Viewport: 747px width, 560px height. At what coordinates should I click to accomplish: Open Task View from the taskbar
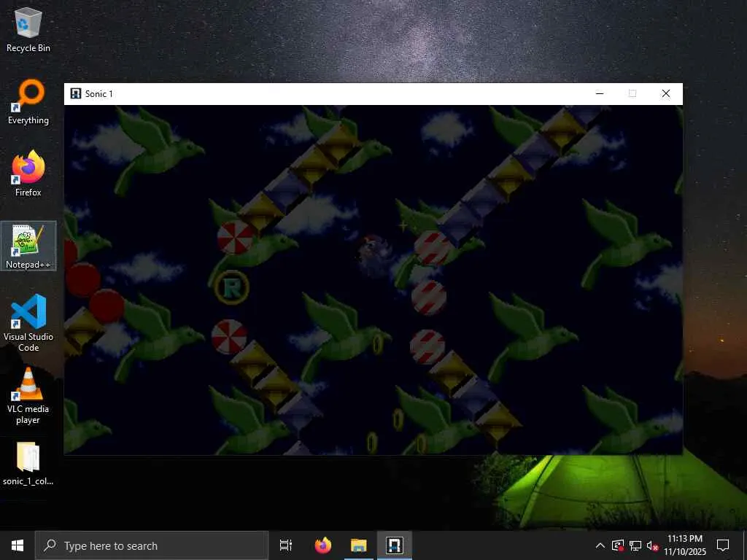point(286,545)
